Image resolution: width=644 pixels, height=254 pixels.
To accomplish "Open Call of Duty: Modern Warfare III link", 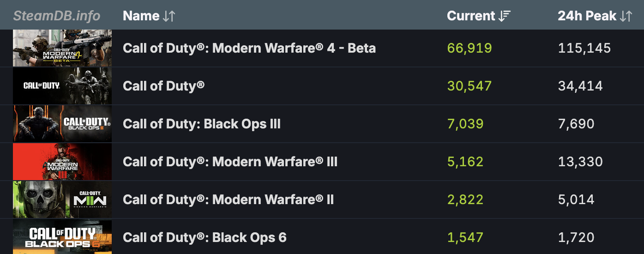I will [230, 162].
